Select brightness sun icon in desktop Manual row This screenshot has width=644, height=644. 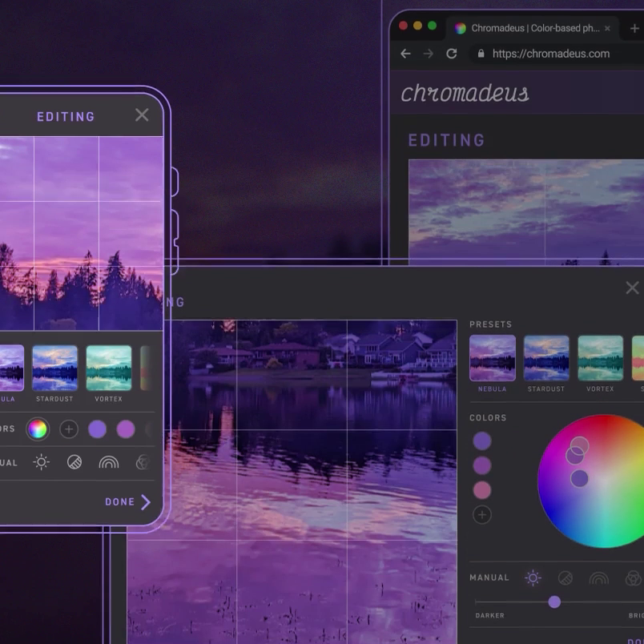pos(533,578)
